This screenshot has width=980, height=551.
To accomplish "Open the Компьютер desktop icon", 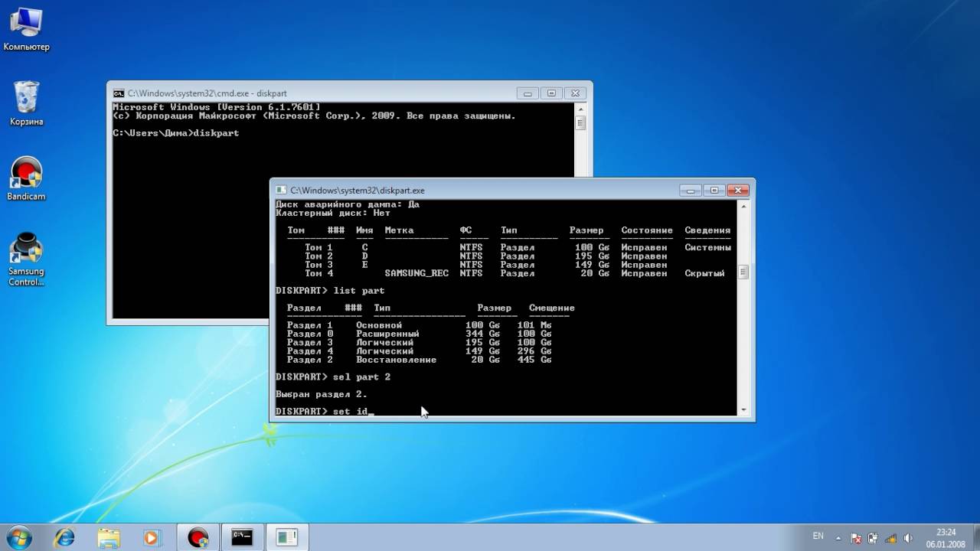I will (x=26, y=31).
